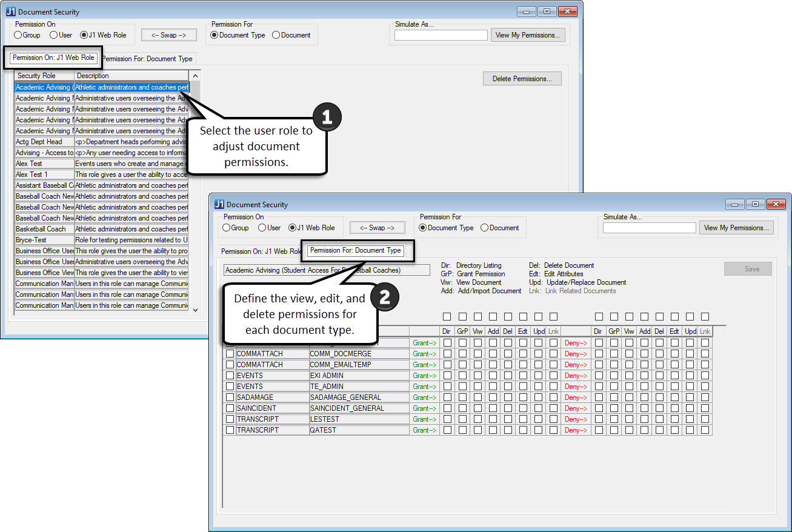Open Permission On: J1 Web Role tab in back window

(53, 58)
